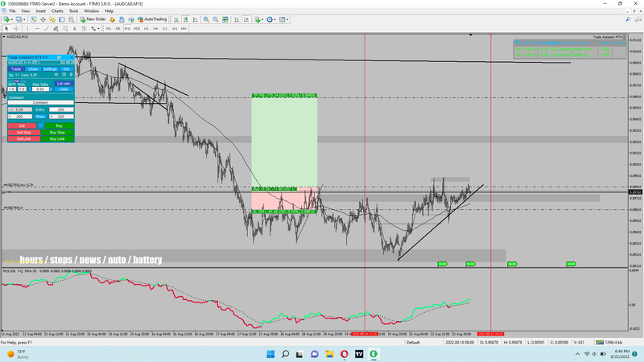Open the Charts menu
The height and width of the screenshot is (362, 644).
(57, 11)
